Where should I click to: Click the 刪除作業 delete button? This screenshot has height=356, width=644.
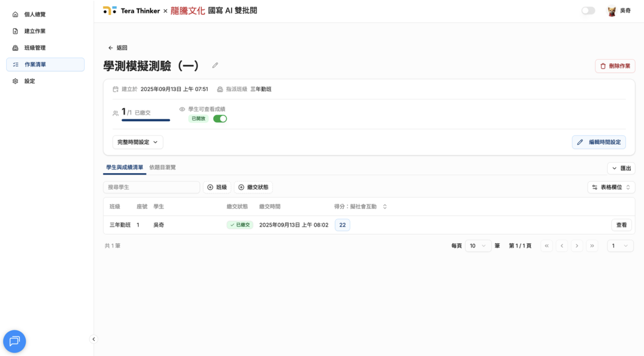615,66
